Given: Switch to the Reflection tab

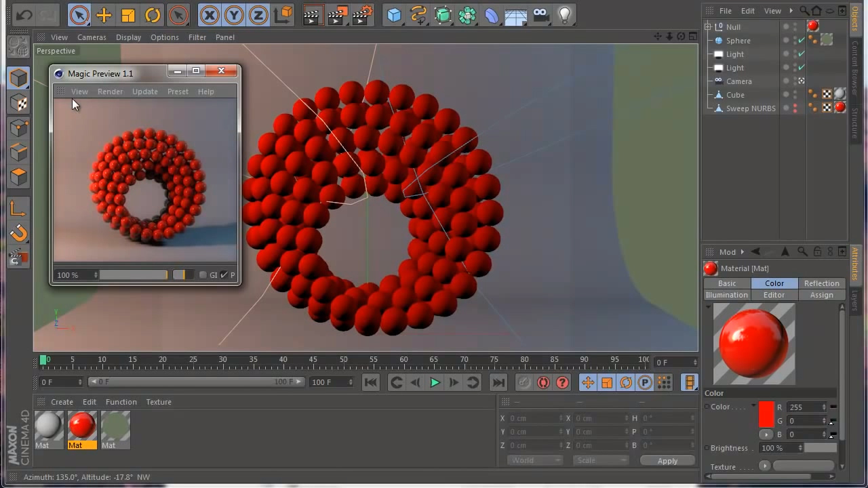Looking at the screenshot, I should [821, 283].
